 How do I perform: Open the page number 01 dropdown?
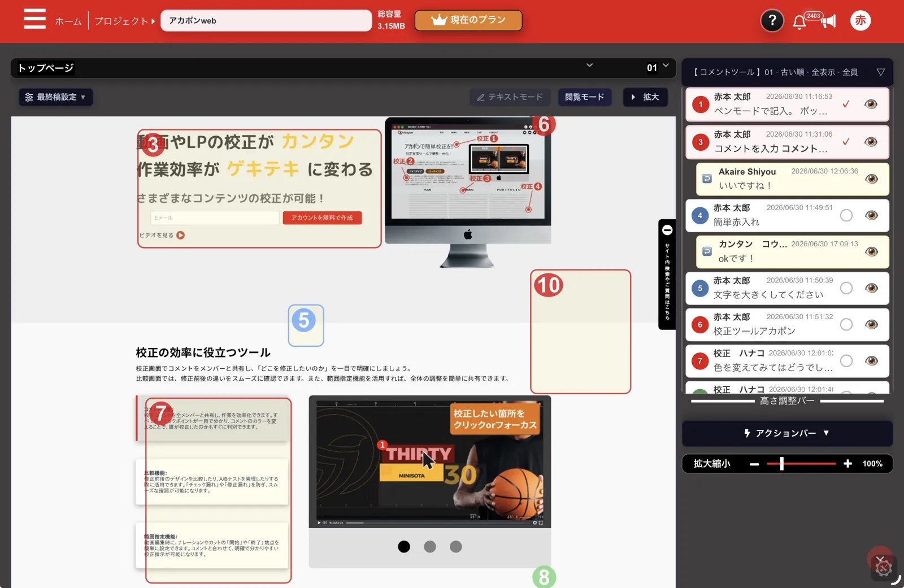pyautogui.click(x=658, y=68)
